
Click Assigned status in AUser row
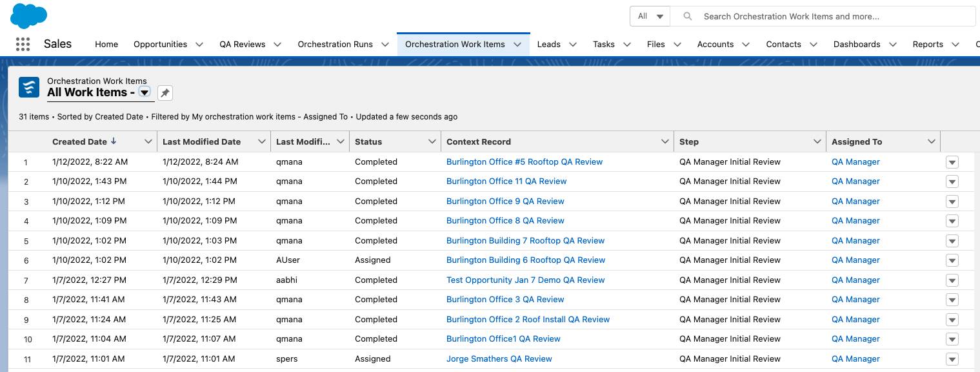(x=372, y=260)
